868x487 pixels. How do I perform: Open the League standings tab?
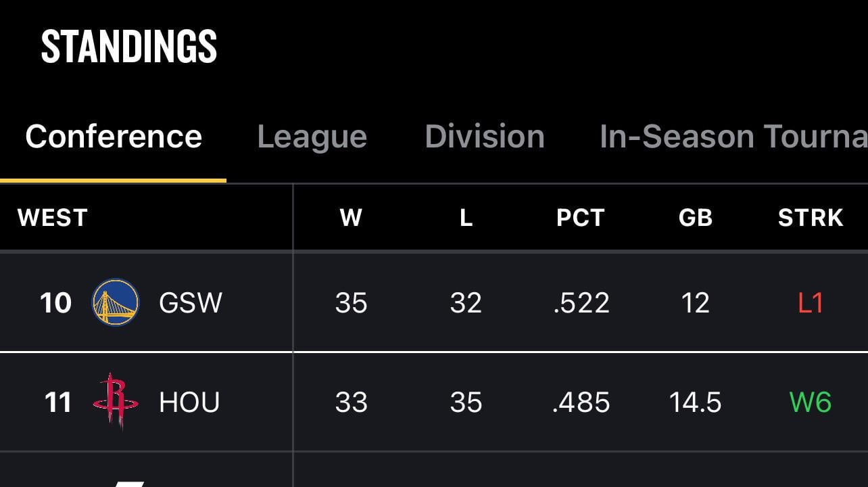click(312, 137)
